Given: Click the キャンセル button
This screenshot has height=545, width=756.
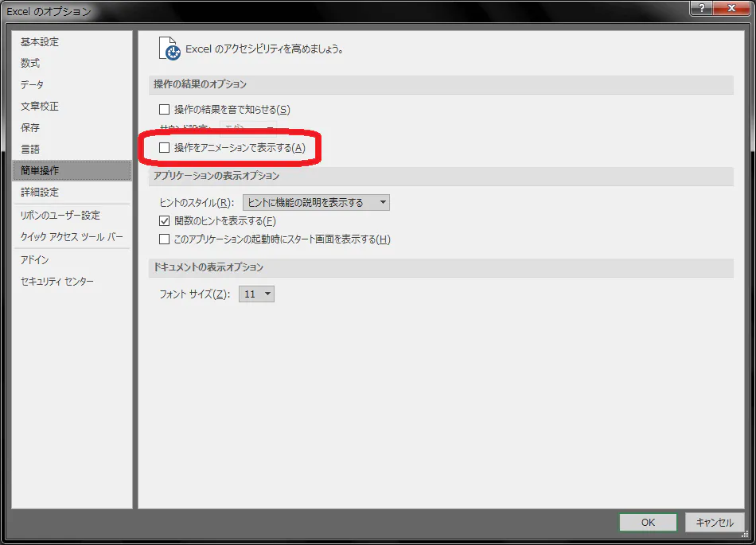Looking at the screenshot, I should (x=715, y=523).
